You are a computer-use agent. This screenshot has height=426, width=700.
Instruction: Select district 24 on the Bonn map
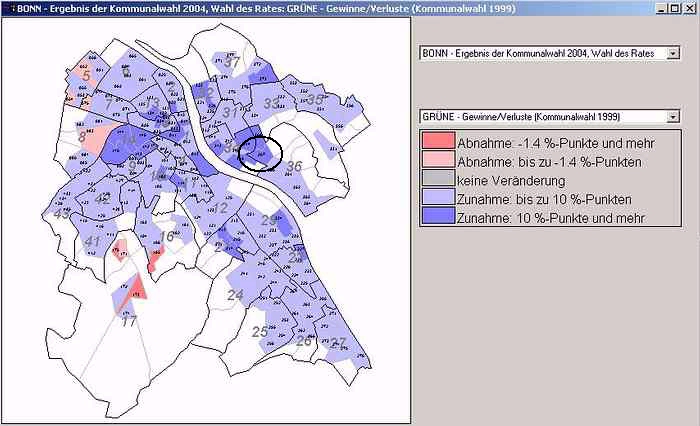pyautogui.click(x=236, y=295)
